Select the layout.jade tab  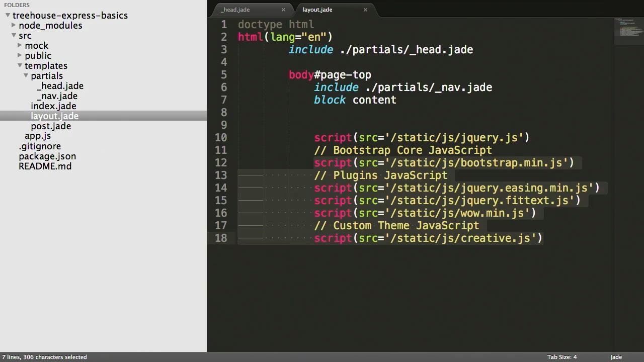[x=317, y=10]
